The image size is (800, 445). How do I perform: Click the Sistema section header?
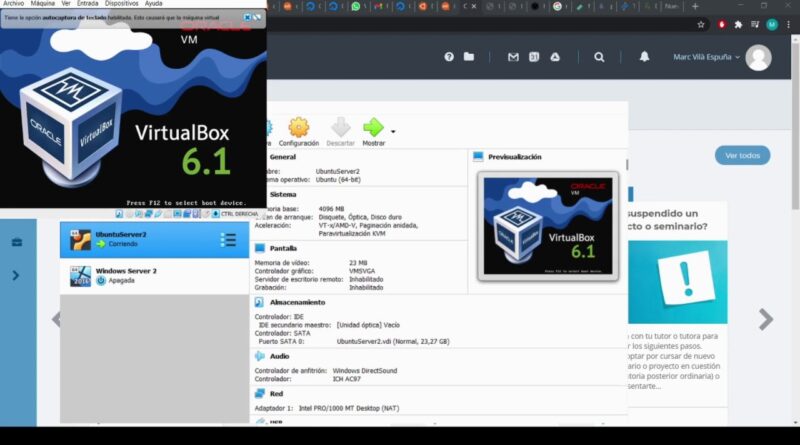[283, 194]
